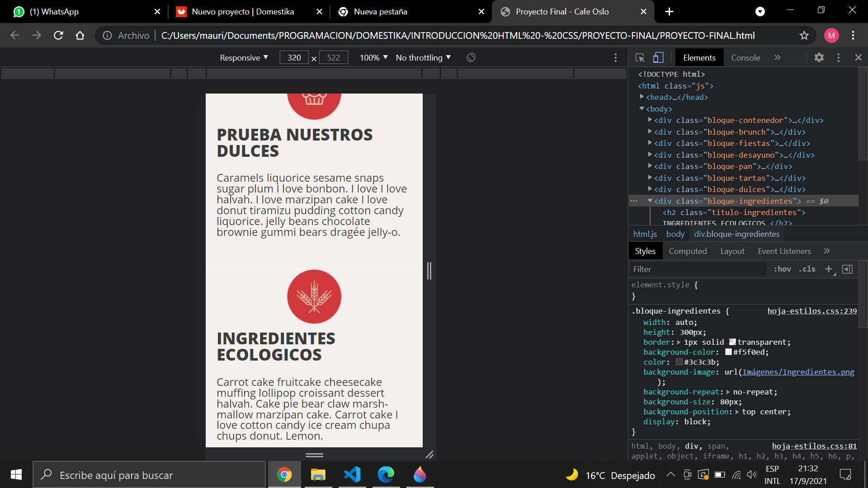Reload the page

click(58, 35)
